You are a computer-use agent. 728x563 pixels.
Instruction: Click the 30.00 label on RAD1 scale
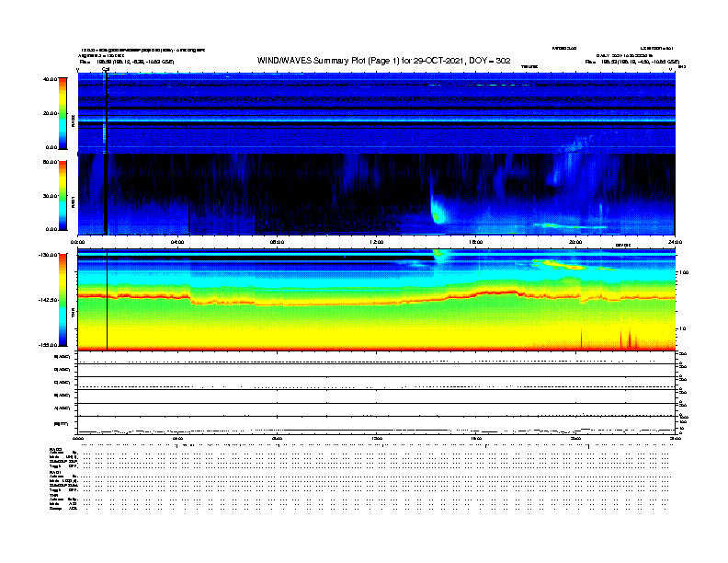[50, 196]
